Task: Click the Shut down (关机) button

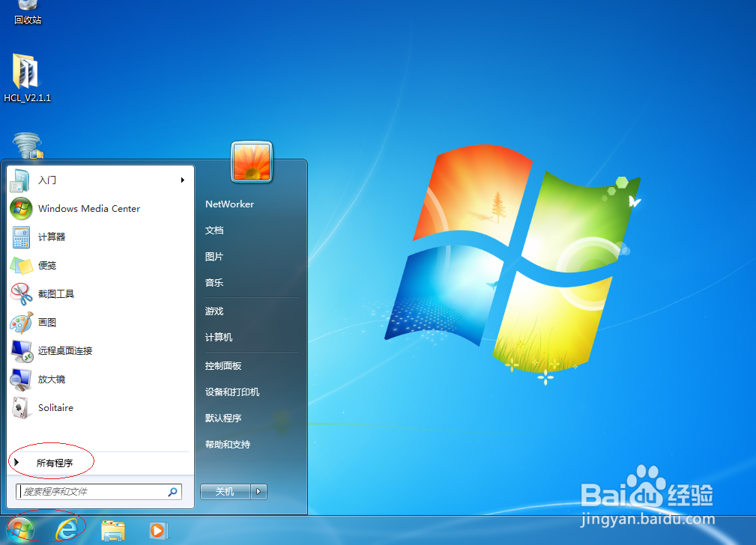Action: coord(226,492)
